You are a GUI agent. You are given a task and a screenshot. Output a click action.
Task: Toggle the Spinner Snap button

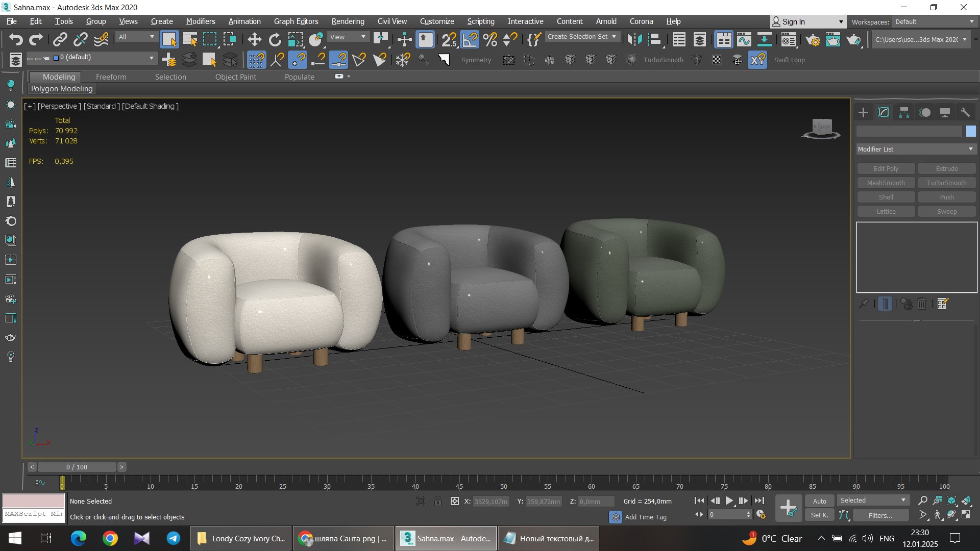tap(510, 39)
